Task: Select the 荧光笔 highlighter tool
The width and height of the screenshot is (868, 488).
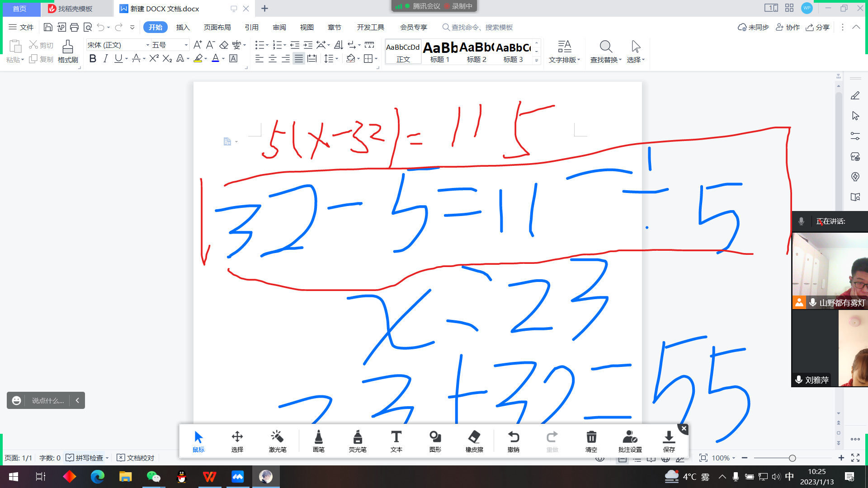Action: [x=357, y=441]
